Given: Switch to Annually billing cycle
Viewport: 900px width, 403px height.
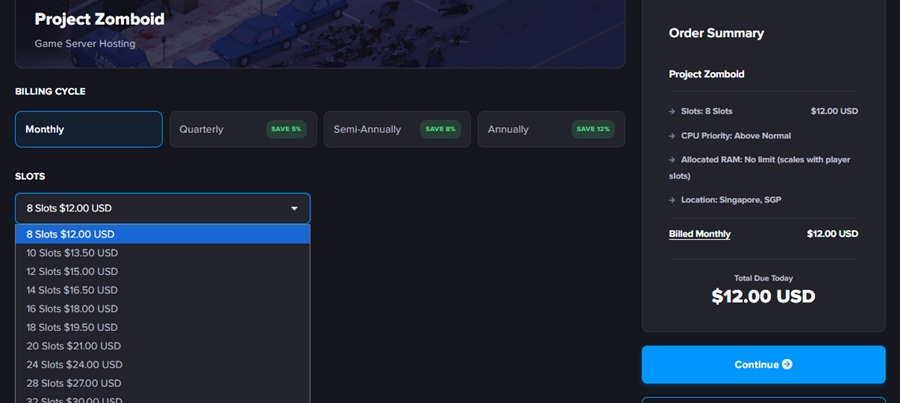Looking at the screenshot, I should point(551,129).
